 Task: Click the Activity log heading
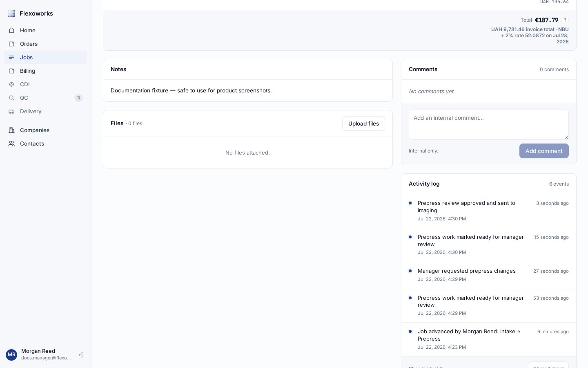pyautogui.click(x=424, y=184)
